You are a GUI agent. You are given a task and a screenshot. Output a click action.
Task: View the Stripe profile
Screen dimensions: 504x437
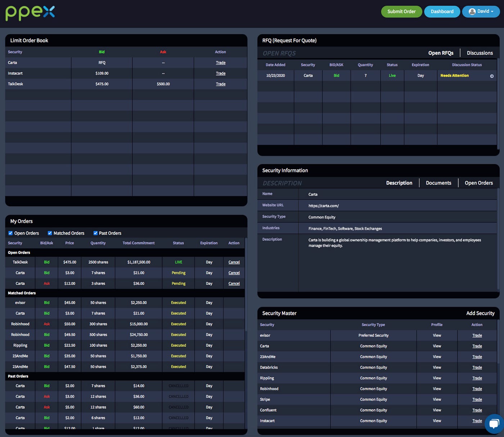click(437, 400)
